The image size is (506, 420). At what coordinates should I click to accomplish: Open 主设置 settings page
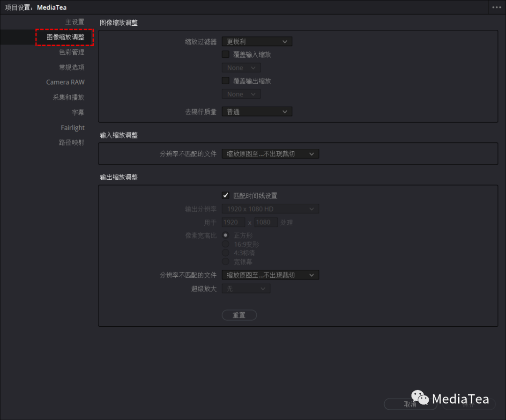[x=74, y=22]
